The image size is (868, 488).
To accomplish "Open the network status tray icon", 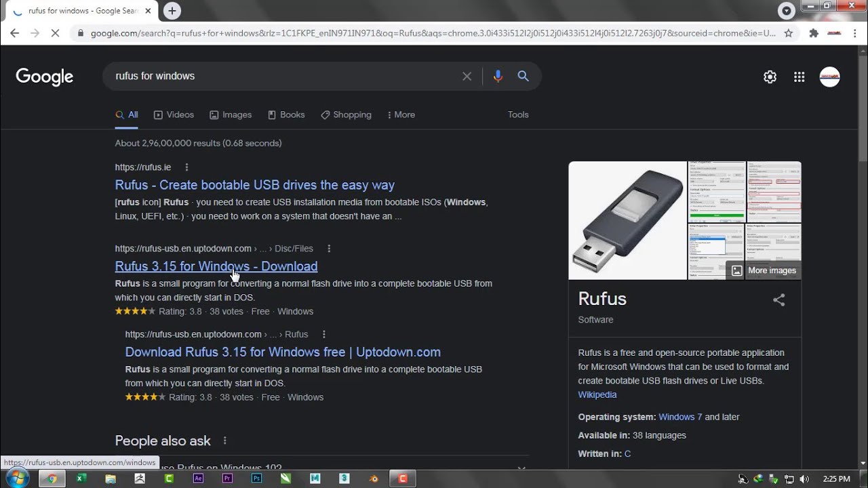I will click(789, 479).
